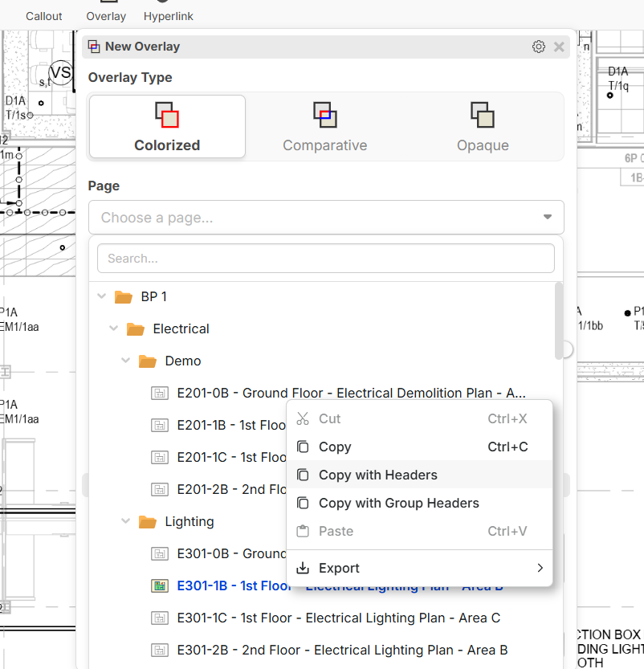Collapse the Lighting folder chevron

[125, 521]
